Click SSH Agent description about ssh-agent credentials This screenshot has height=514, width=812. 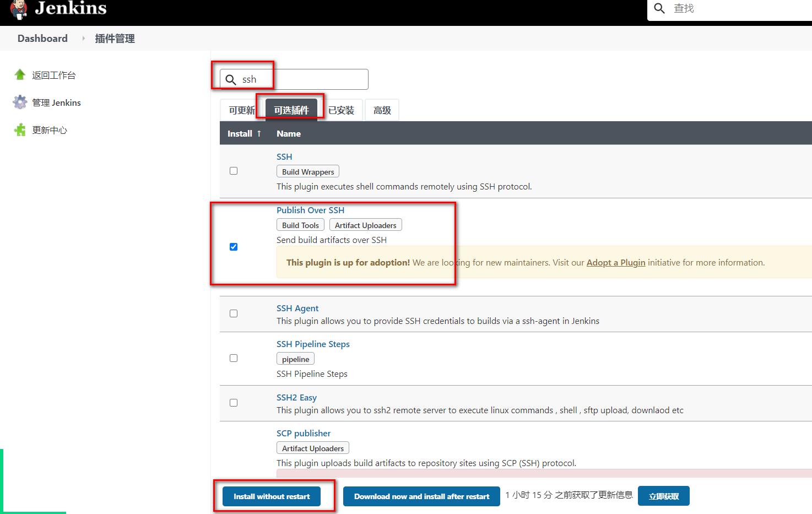pyautogui.click(x=438, y=321)
